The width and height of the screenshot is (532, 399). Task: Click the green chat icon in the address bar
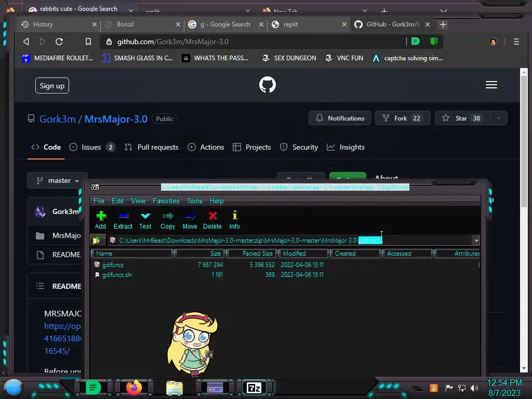(415, 42)
